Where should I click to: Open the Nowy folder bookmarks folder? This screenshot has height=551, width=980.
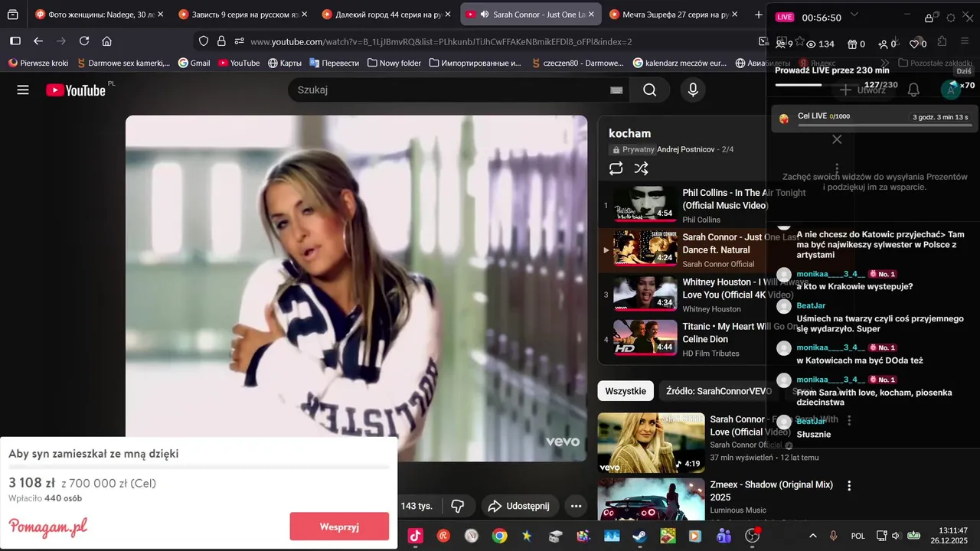394,63
